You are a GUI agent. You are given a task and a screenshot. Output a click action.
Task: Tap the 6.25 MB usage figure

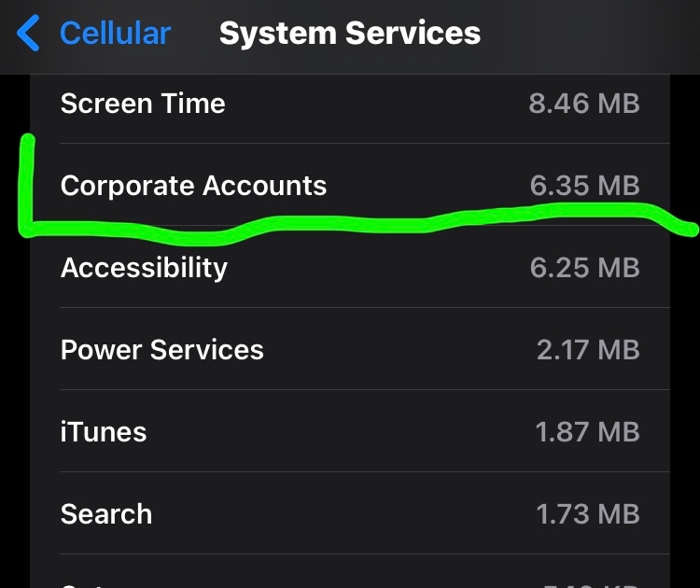point(584,268)
